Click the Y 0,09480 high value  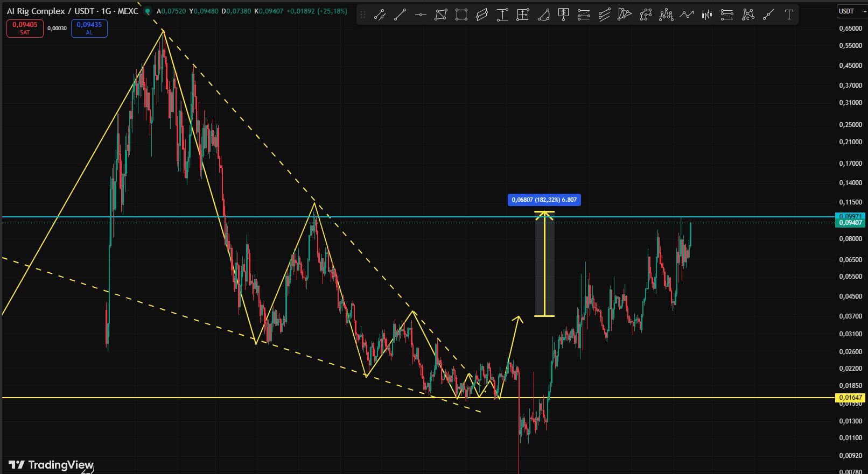[204, 11]
